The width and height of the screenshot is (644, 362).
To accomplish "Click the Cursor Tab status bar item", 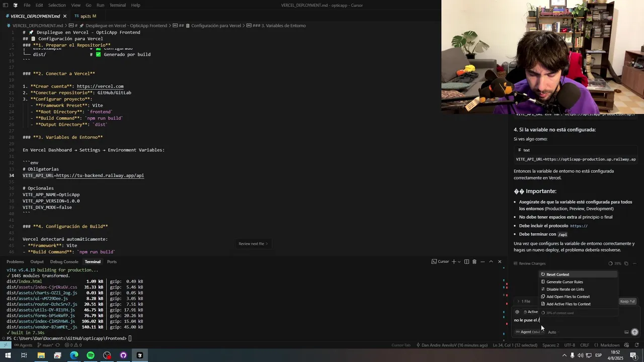I will coord(401,345).
